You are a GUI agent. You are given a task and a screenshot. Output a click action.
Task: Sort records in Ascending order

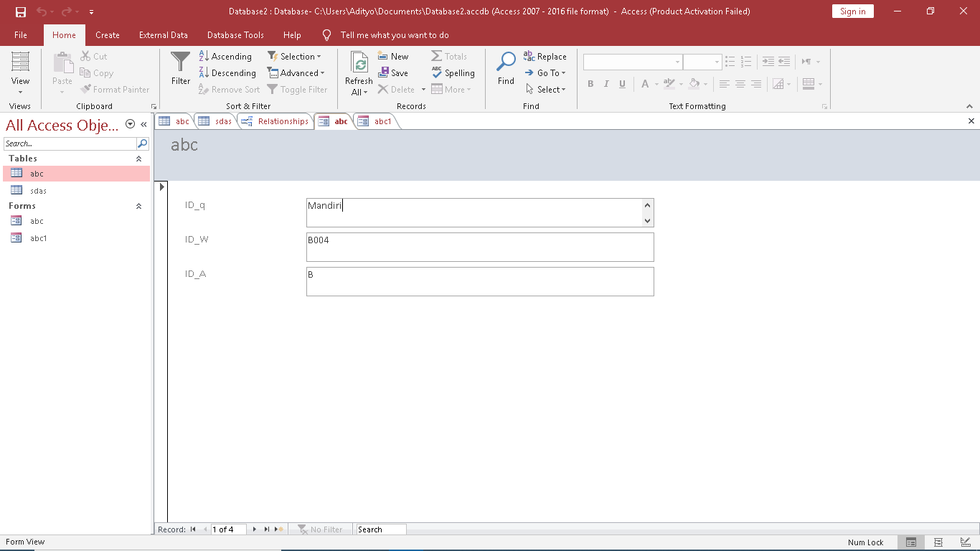225,57
